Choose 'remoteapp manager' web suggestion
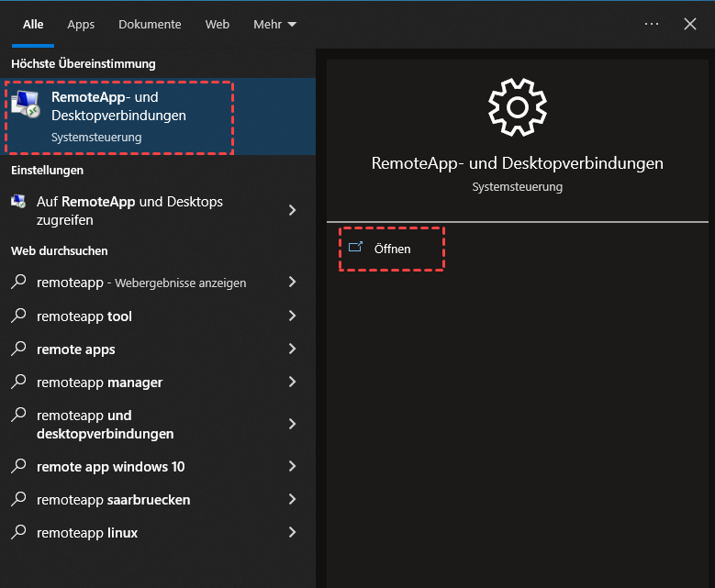The image size is (715, 588). point(99,382)
